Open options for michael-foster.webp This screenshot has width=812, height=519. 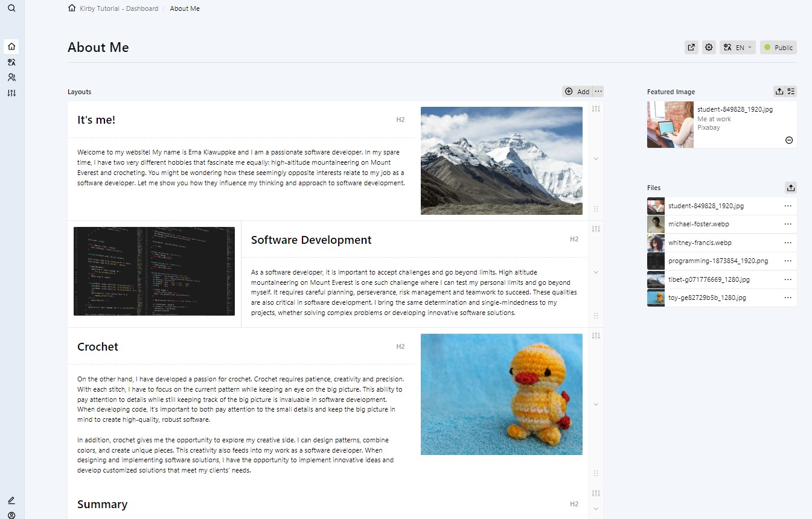pos(788,224)
